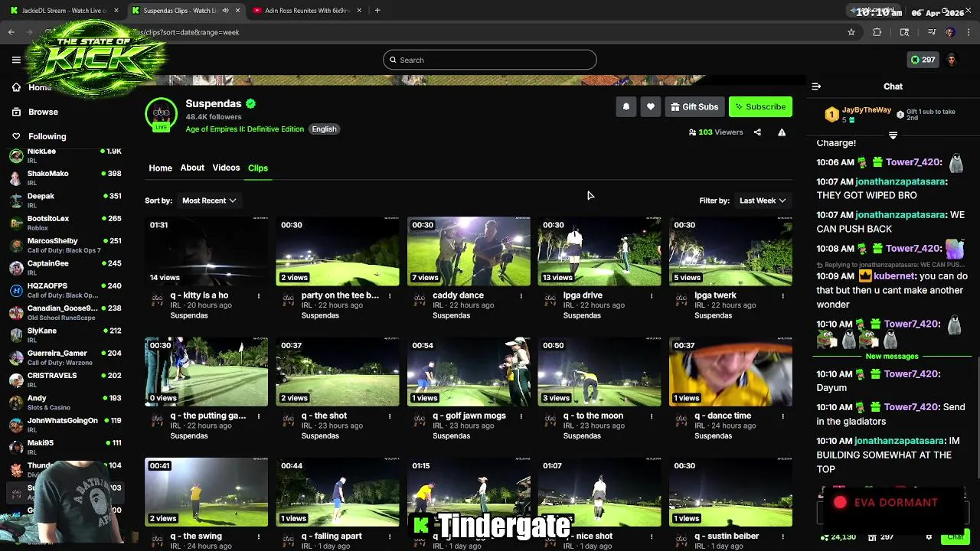
Task: Expand gift leaderboard chevron in chat
Action: (893, 135)
